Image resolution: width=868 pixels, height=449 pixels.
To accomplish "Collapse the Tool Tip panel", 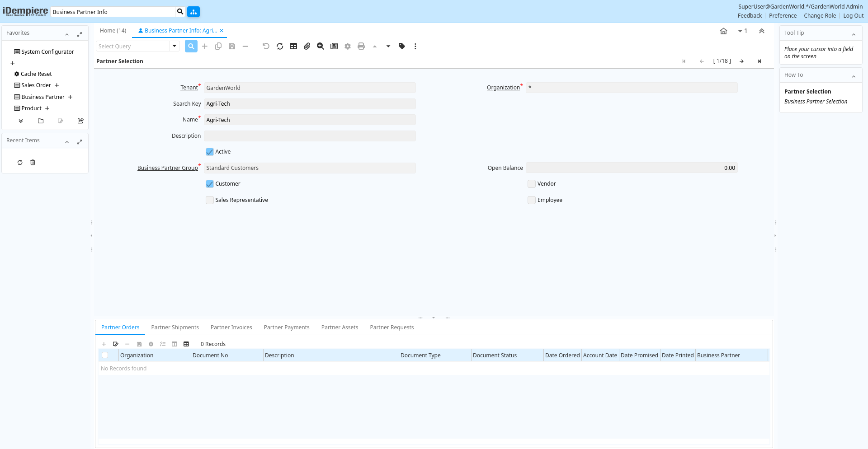I will [854, 34].
